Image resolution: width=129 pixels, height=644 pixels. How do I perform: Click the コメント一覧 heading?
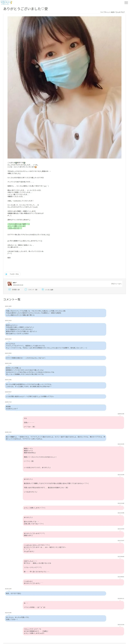12,299
